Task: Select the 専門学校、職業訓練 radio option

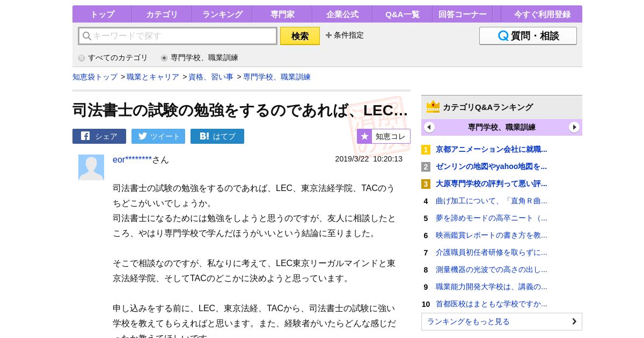Action: pyautogui.click(x=164, y=58)
